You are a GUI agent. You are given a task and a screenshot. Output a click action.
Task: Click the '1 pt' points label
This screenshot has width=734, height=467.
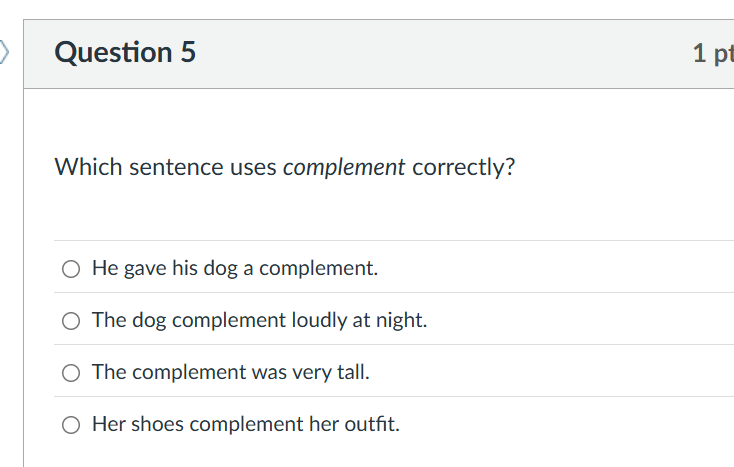(712, 53)
